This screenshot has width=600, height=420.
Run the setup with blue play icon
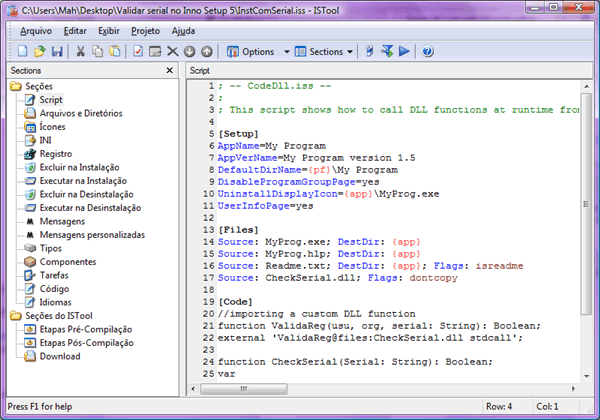[404, 51]
